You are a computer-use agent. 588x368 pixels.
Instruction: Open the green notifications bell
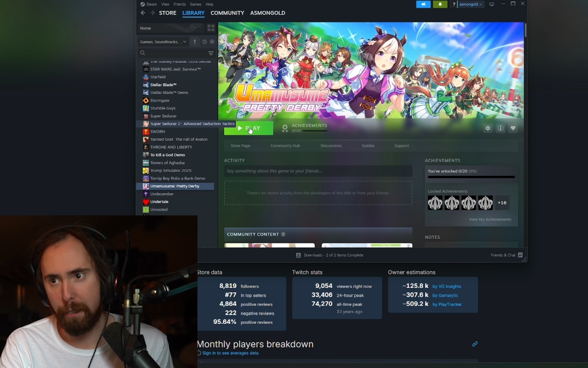440,4
